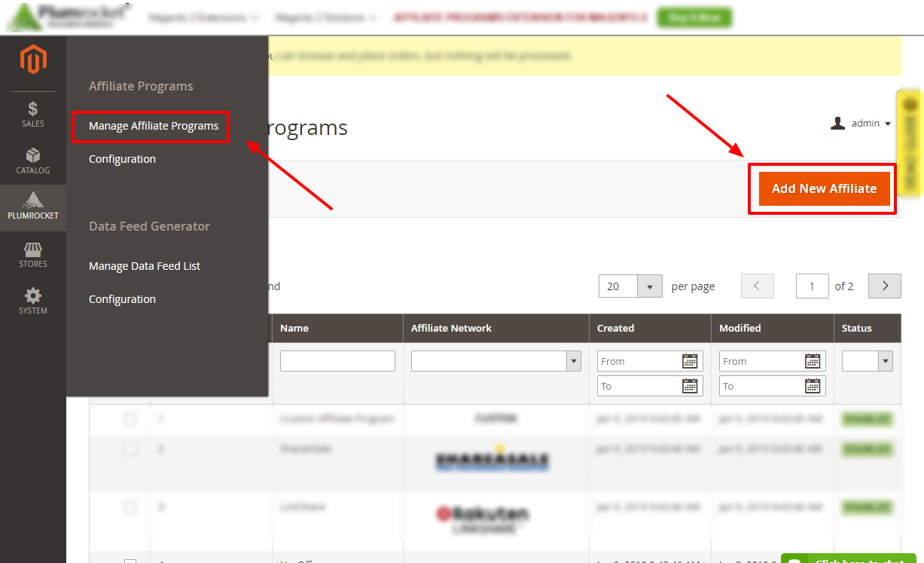Click the green Buy It Now button
The image size is (924, 563).
click(x=694, y=17)
